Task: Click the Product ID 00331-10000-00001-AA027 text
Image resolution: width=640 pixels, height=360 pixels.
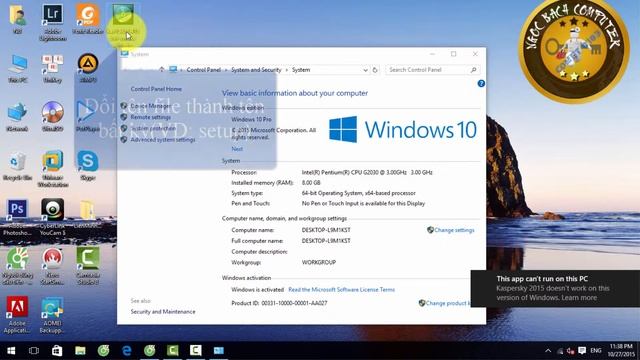Action: pos(279,303)
